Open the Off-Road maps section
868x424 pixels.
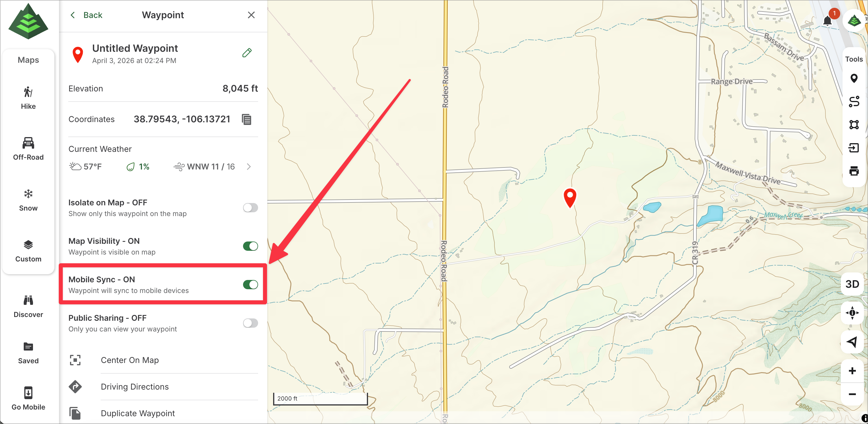click(28, 149)
